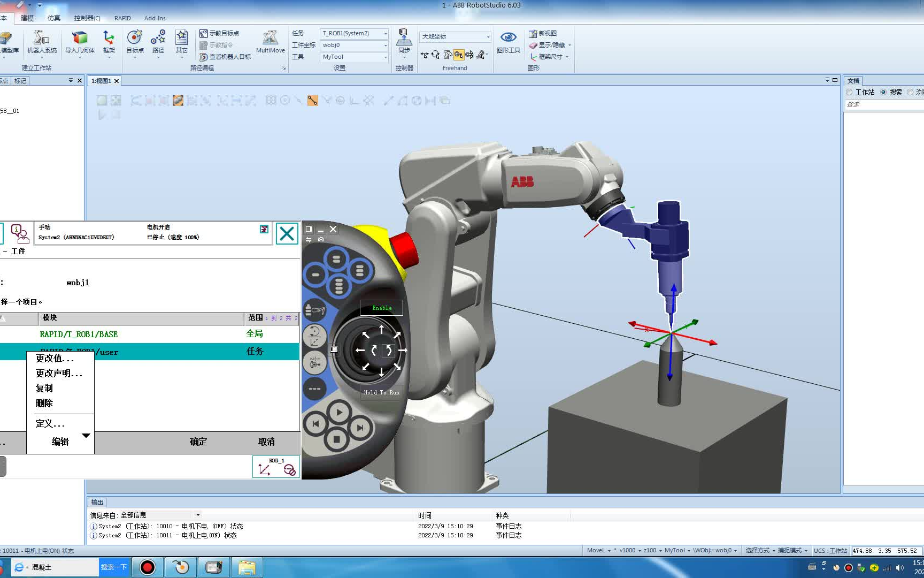The image size is (924, 578).
Task: Switch to the 仿真 ribbon tab
Action: click(x=54, y=18)
